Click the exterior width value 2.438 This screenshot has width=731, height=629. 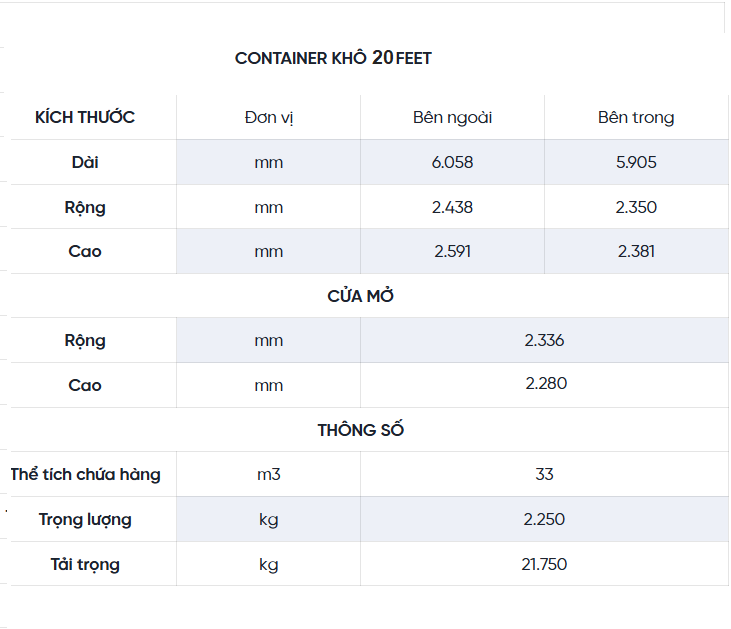[x=452, y=207]
